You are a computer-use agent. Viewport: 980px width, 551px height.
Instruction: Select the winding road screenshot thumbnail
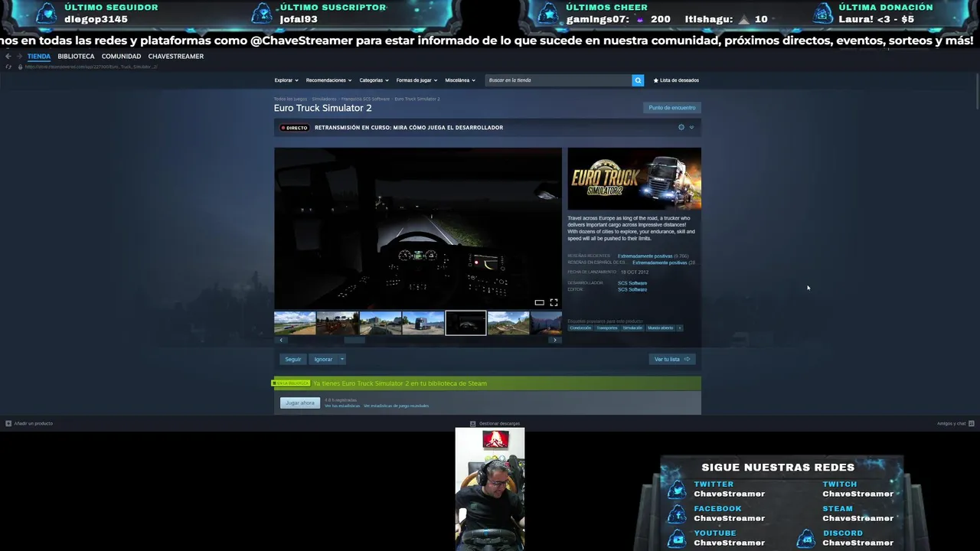pyautogui.click(x=508, y=323)
